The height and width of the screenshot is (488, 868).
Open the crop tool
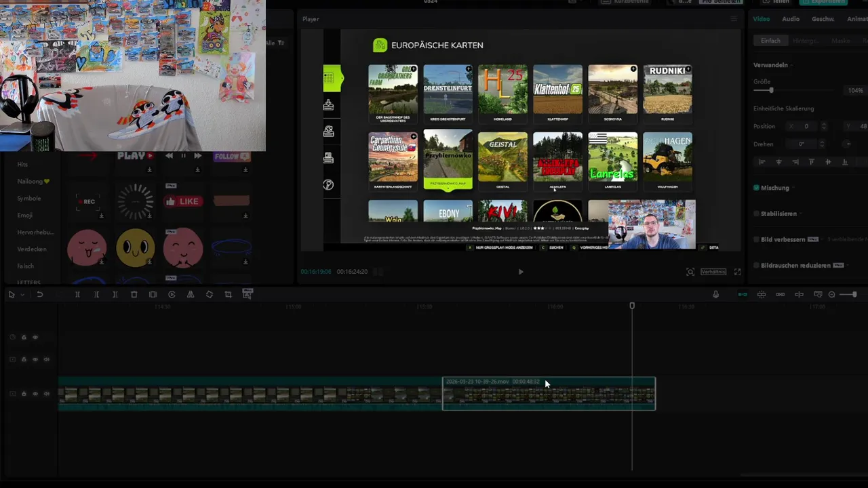tap(228, 295)
